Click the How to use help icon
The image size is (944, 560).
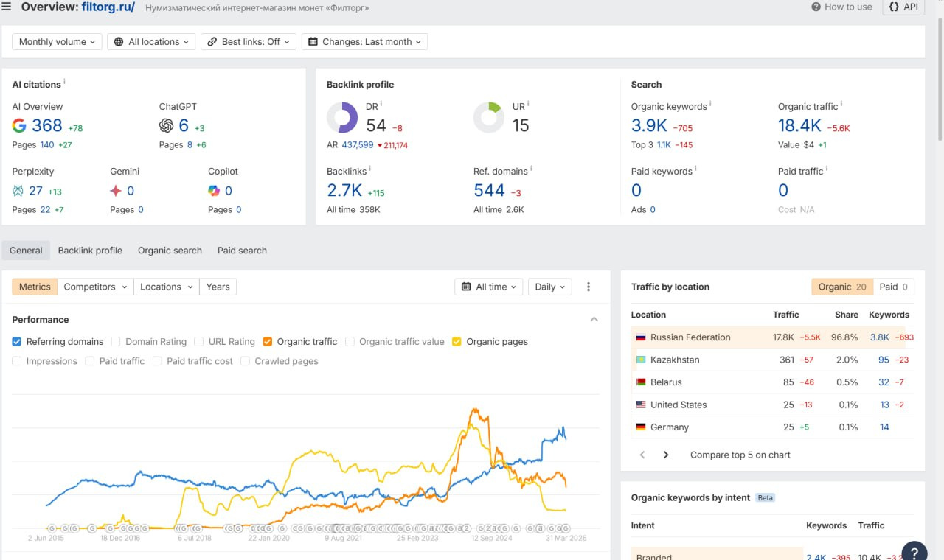(816, 7)
